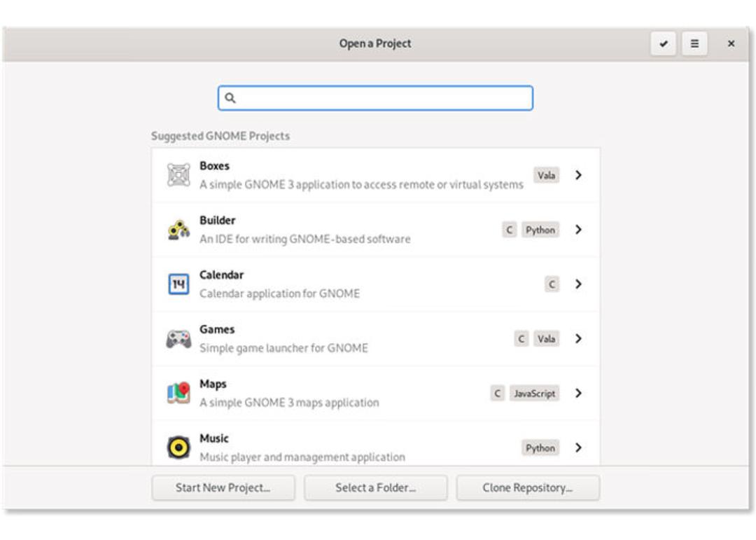Click Select a Folder button
The height and width of the screenshot is (540, 756).
[376, 488]
